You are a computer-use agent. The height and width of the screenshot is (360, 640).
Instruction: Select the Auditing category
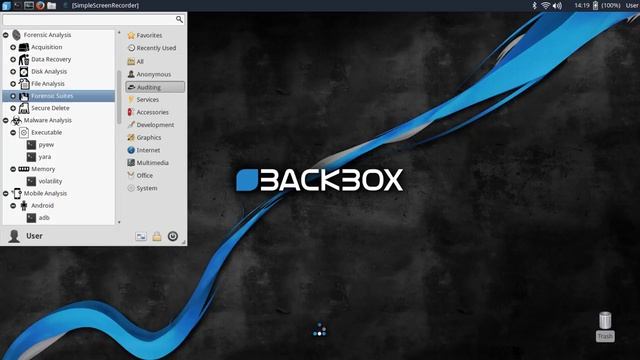coord(155,87)
